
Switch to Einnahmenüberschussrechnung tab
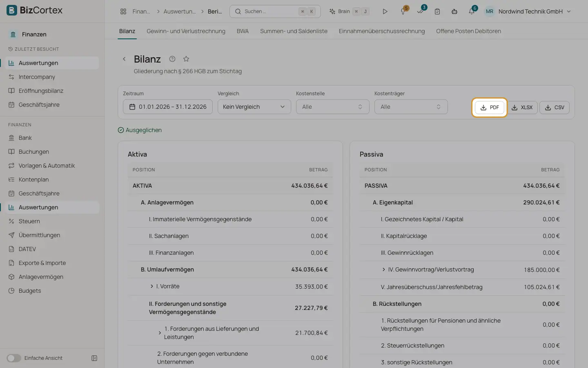pyautogui.click(x=382, y=31)
